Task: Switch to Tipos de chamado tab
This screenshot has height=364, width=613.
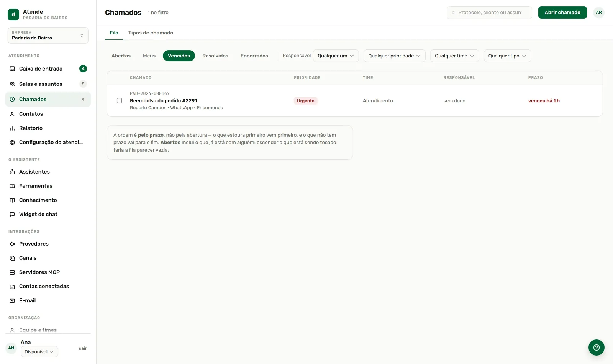Action: coord(151,33)
